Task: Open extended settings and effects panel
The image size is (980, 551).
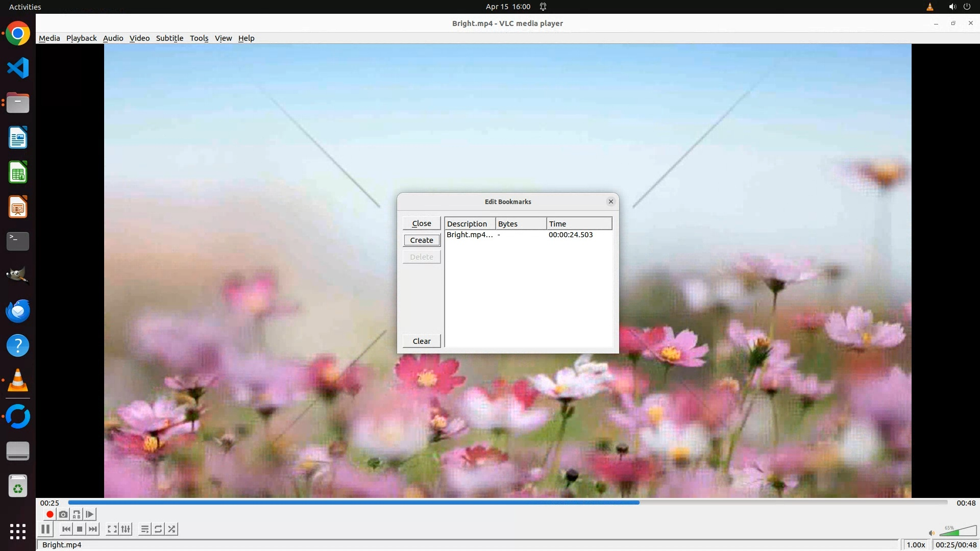Action: point(126,529)
